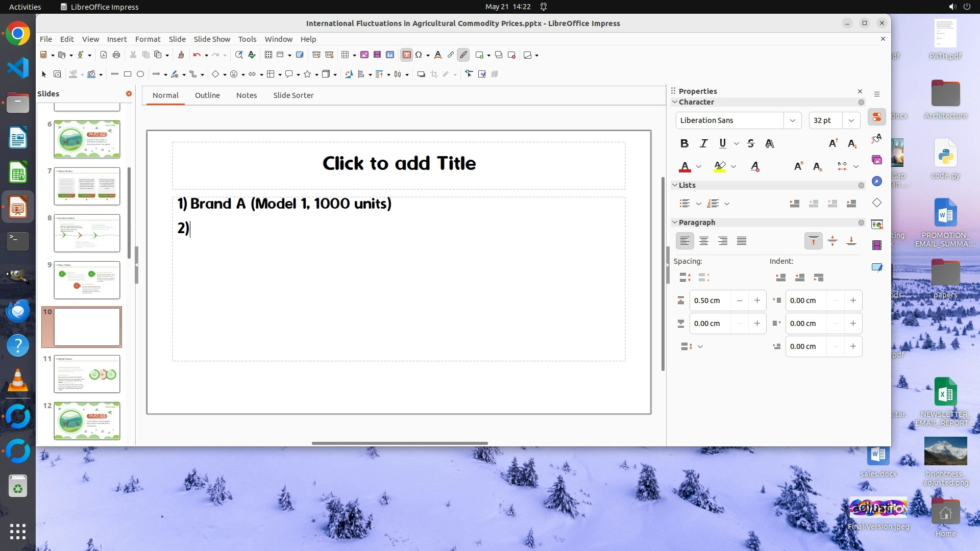Insert a table from toolbar

click(x=346, y=55)
